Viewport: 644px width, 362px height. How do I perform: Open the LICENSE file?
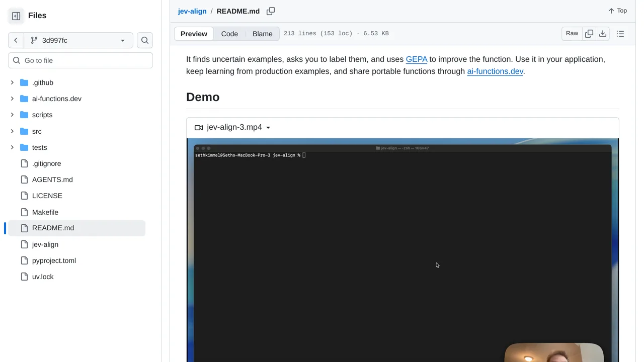coord(47,196)
